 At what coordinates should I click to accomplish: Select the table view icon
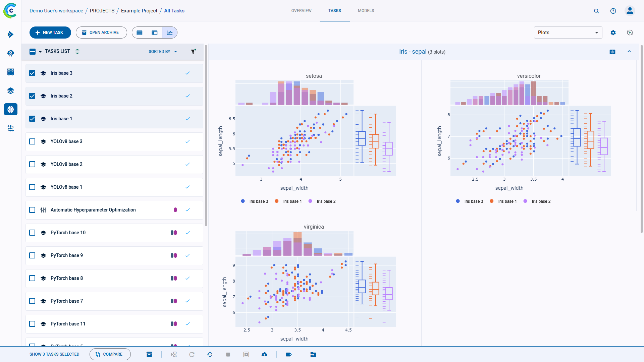tap(140, 32)
